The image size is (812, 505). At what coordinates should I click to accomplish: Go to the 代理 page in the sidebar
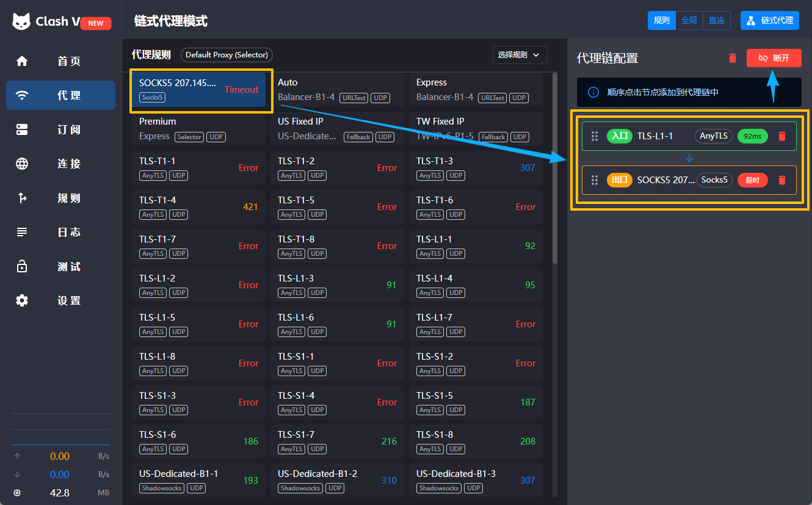pyautogui.click(x=61, y=95)
